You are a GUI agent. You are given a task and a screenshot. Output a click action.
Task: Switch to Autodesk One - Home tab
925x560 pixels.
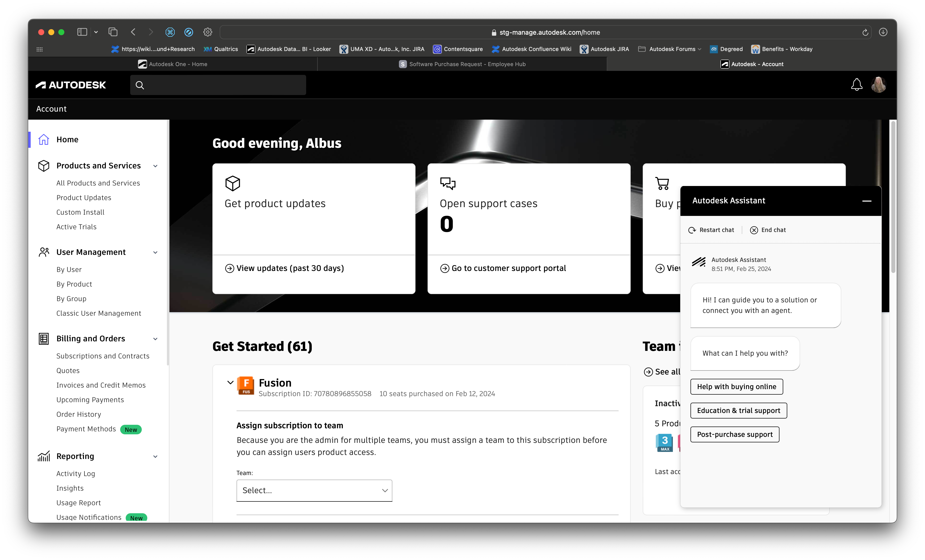click(173, 64)
